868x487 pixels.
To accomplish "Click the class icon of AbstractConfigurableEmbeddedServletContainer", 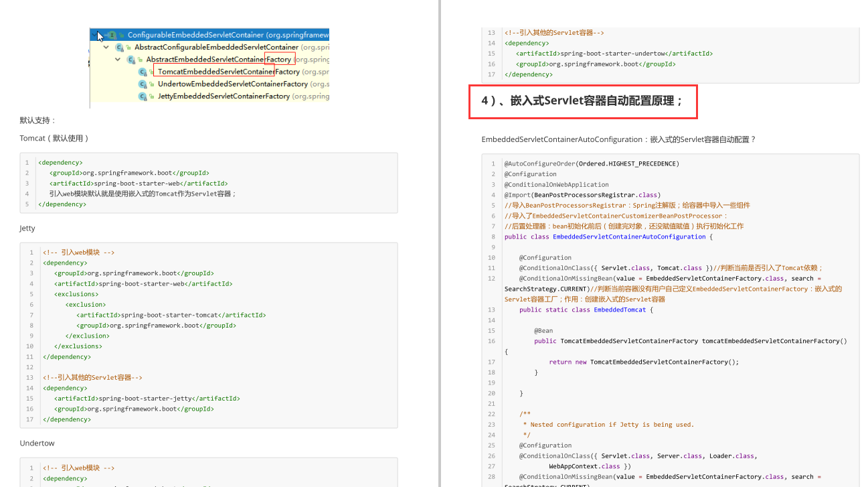I will click(x=119, y=48).
